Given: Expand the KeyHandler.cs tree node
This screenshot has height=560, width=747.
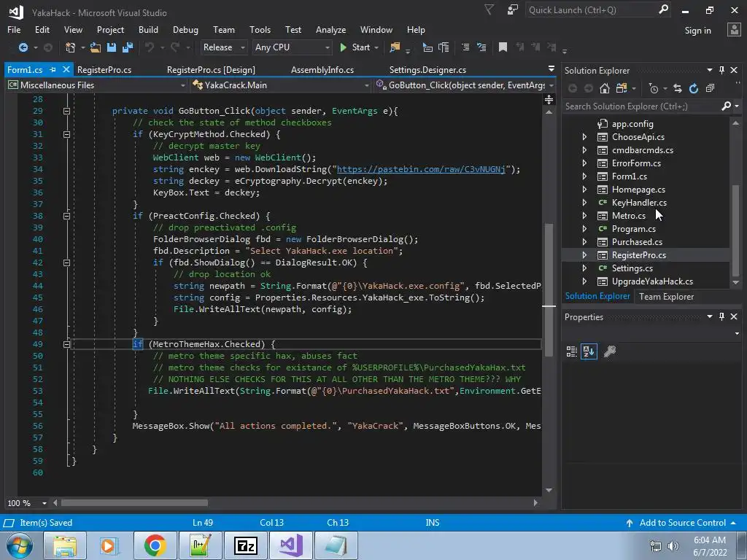Looking at the screenshot, I should pyautogui.click(x=584, y=203).
